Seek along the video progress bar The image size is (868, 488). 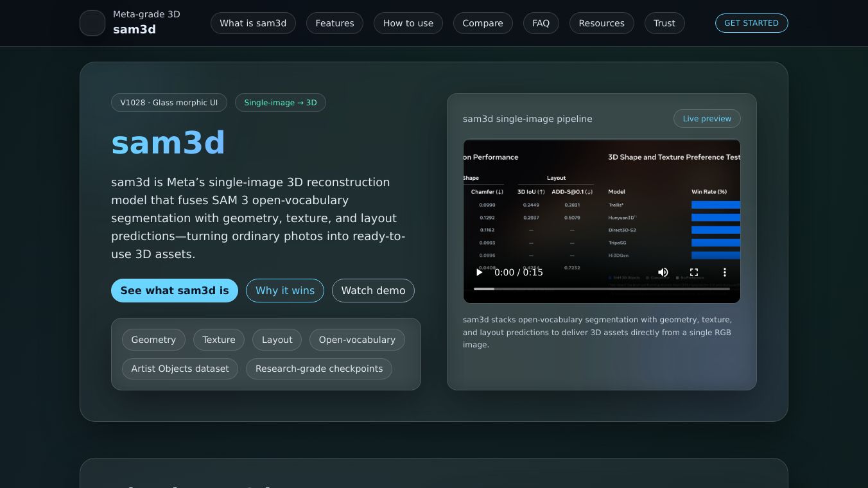tap(602, 289)
